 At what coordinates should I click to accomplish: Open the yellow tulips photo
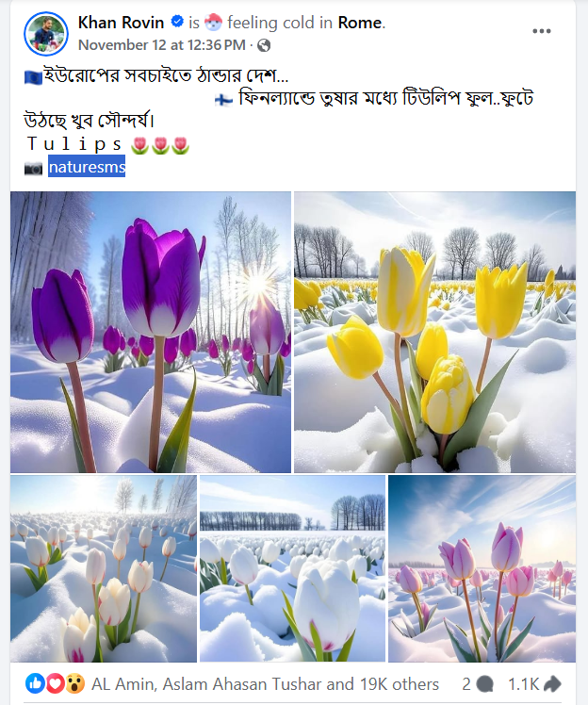click(434, 333)
